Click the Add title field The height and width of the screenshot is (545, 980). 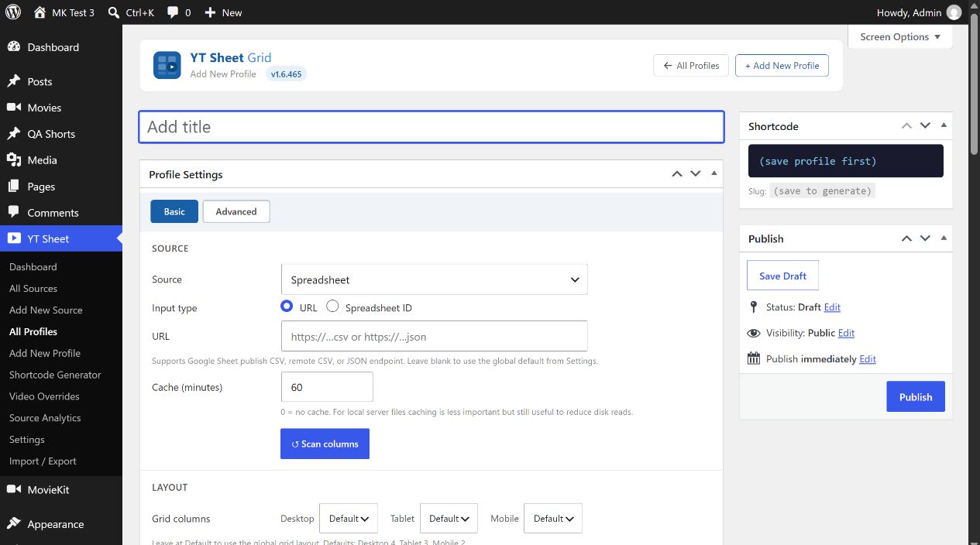pos(432,127)
